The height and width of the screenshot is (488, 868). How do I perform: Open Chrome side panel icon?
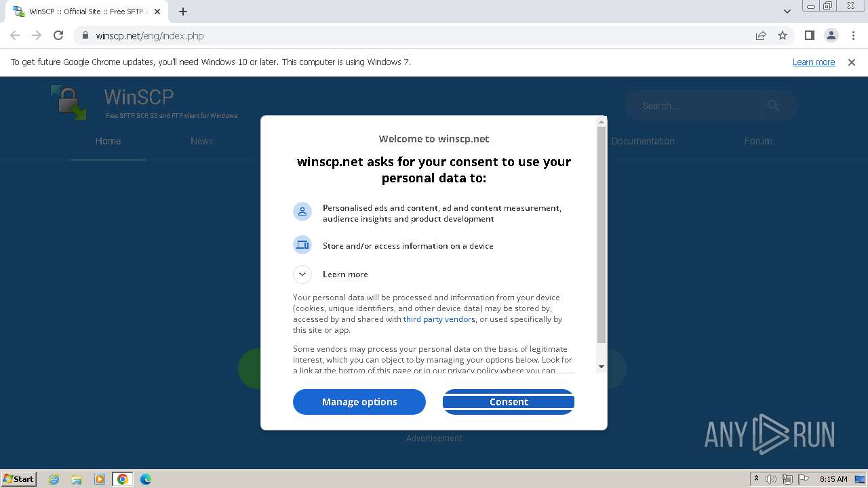pyautogui.click(x=810, y=35)
